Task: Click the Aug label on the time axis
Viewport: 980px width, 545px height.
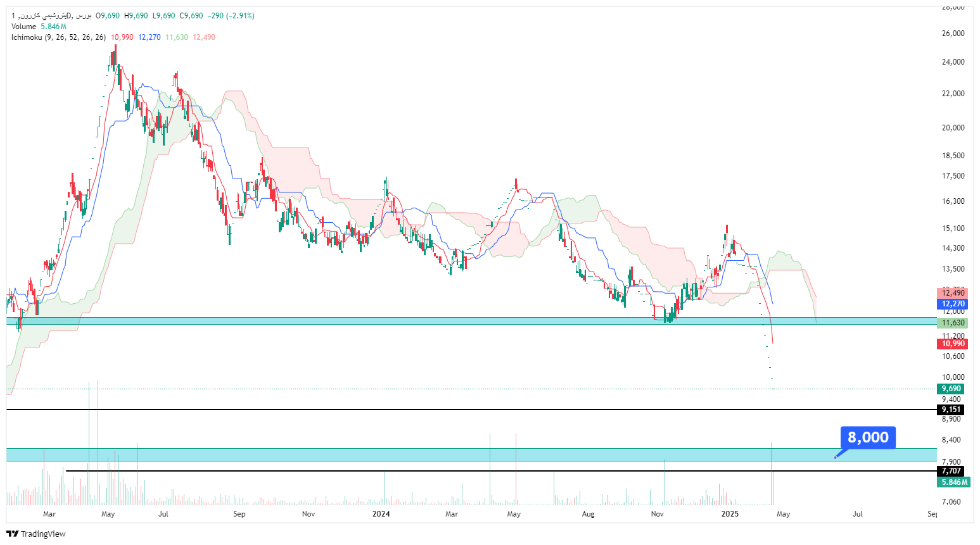Action: 589,514
